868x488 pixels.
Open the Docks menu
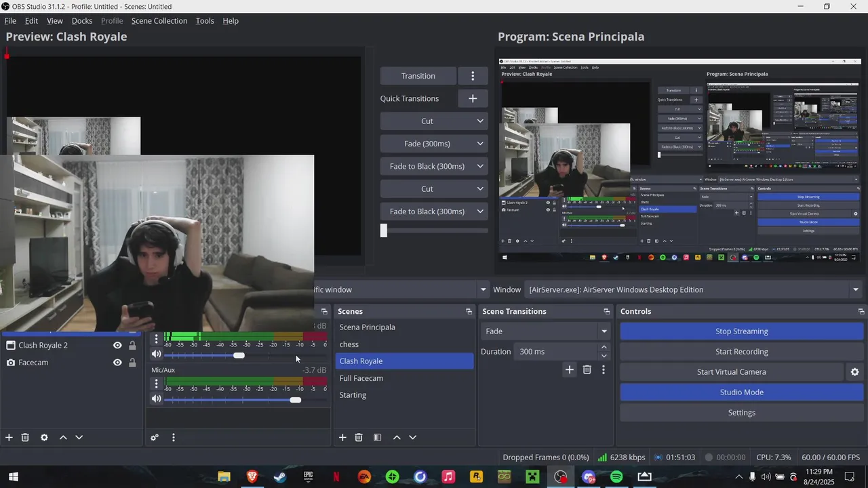point(82,21)
